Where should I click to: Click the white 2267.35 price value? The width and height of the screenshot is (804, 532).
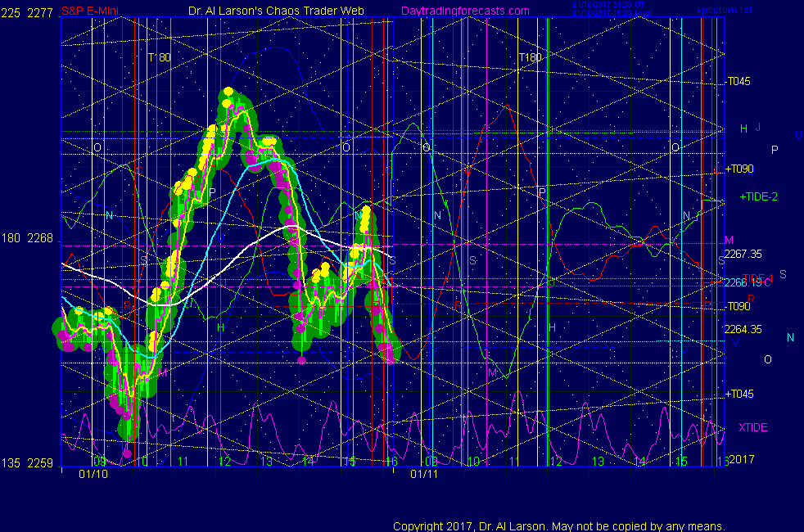[743, 255]
